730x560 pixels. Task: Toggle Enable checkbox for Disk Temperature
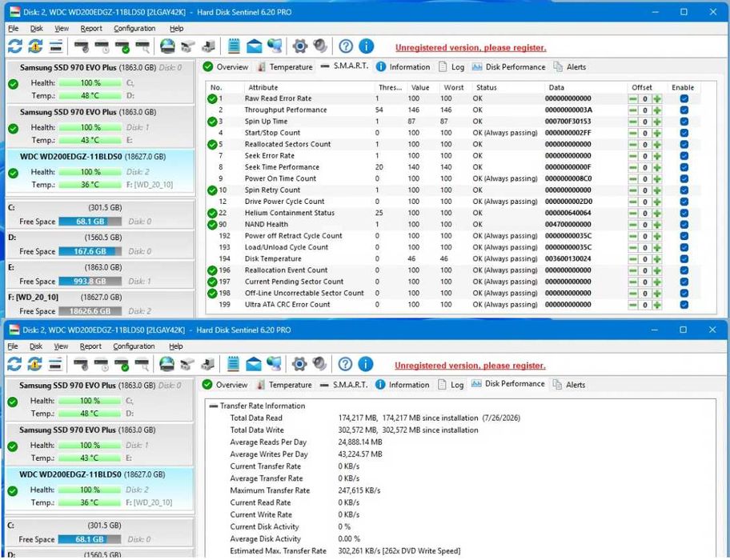pos(684,259)
